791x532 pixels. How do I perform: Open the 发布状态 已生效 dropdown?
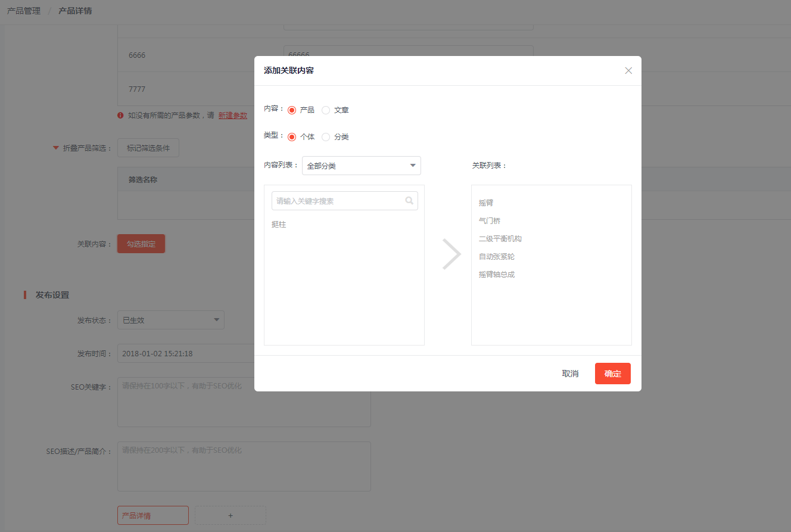tap(171, 320)
